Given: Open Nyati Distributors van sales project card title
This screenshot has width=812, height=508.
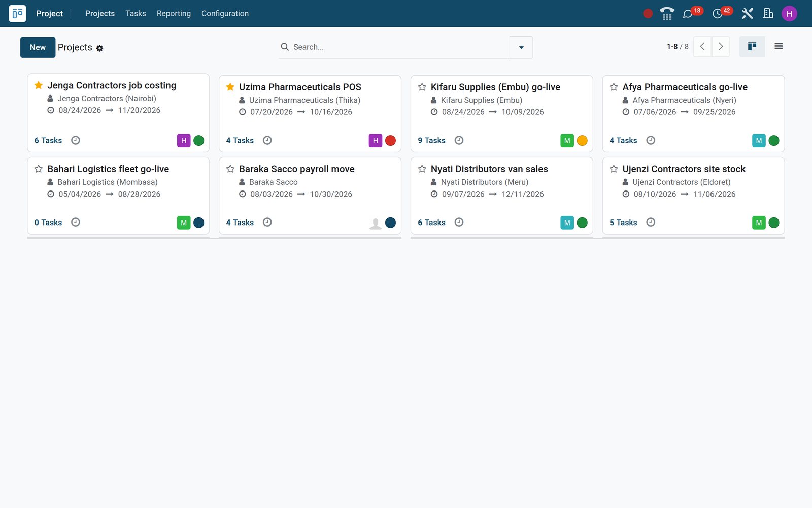Looking at the screenshot, I should [x=489, y=169].
